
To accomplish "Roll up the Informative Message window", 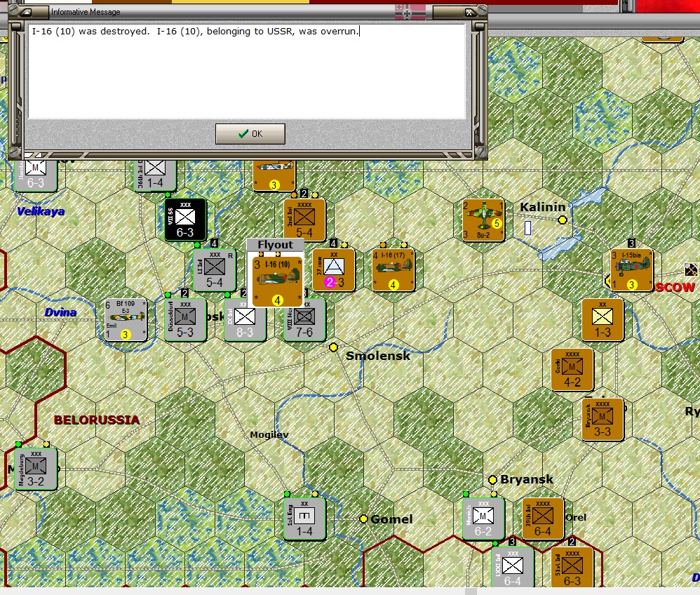I will (x=27, y=13).
